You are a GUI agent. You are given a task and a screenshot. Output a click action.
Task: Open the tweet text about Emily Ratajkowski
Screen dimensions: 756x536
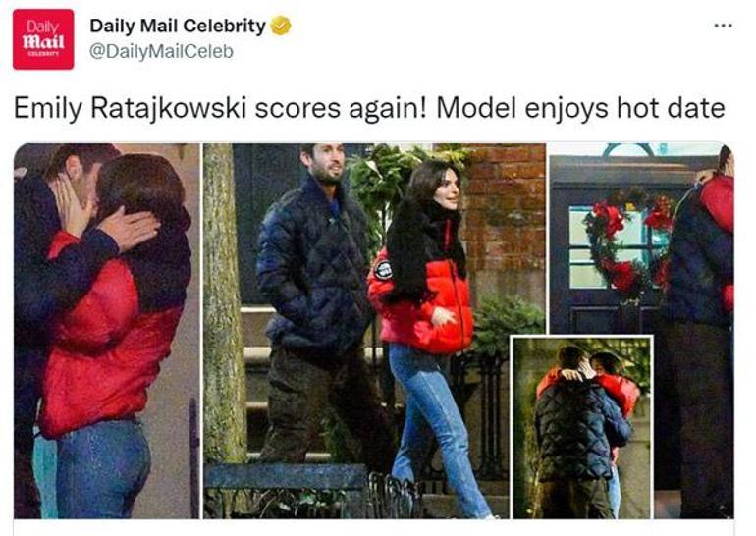[369, 108]
